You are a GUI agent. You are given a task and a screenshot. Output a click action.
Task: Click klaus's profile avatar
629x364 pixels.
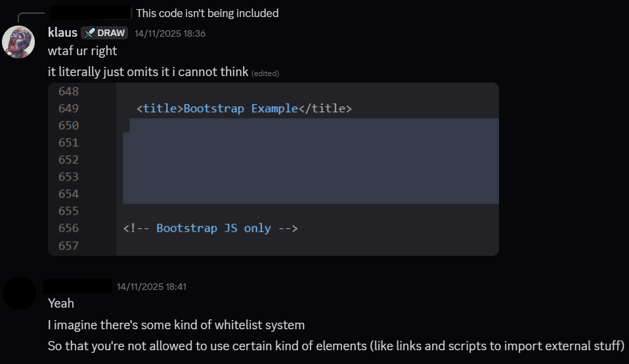click(x=18, y=42)
